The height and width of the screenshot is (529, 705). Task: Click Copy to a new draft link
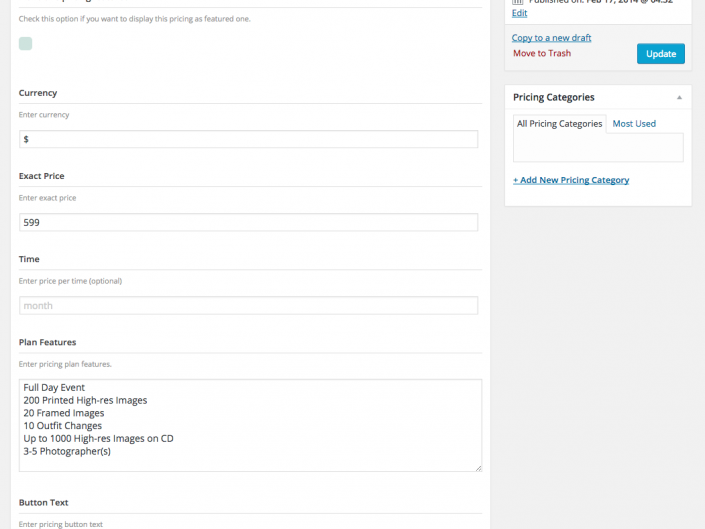point(551,38)
